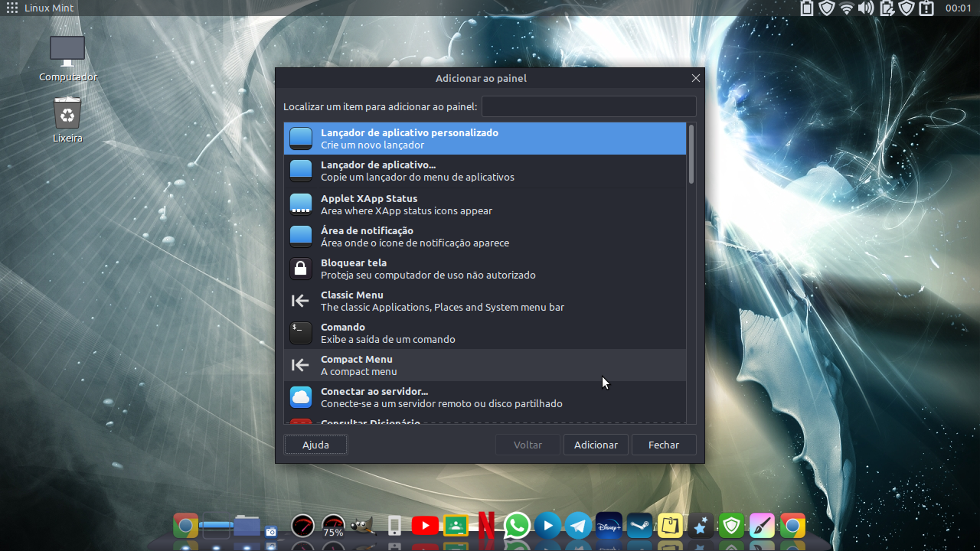Image resolution: width=980 pixels, height=551 pixels.
Task: Select 'Lançador de aplicativo personalizado' row text
Action: coord(410,132)
